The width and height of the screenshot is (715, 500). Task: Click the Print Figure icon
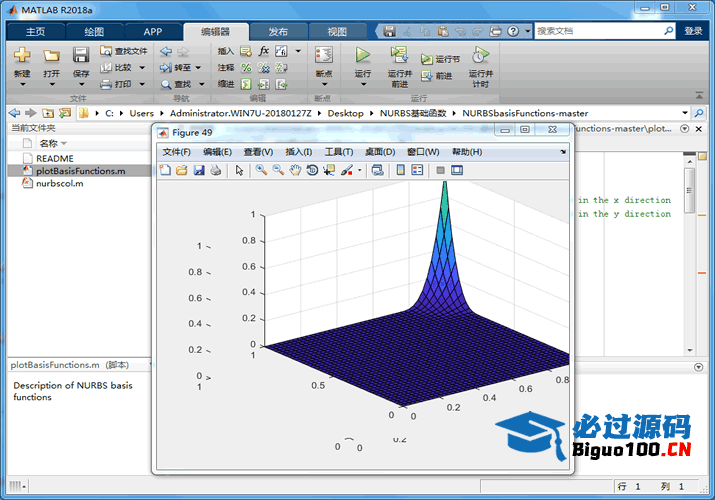point(214,170)
